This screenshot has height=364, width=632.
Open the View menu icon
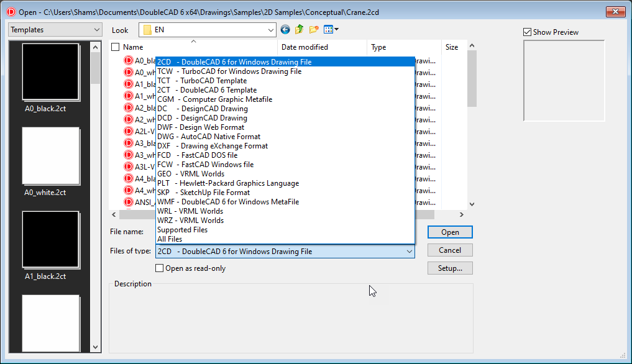pyautogui.click(x=331, y=29)
